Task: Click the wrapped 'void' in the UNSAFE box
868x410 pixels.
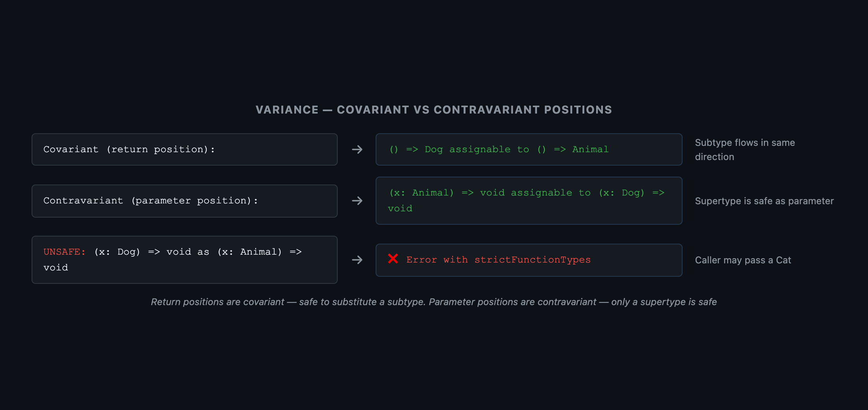Action: click(56, 268)
